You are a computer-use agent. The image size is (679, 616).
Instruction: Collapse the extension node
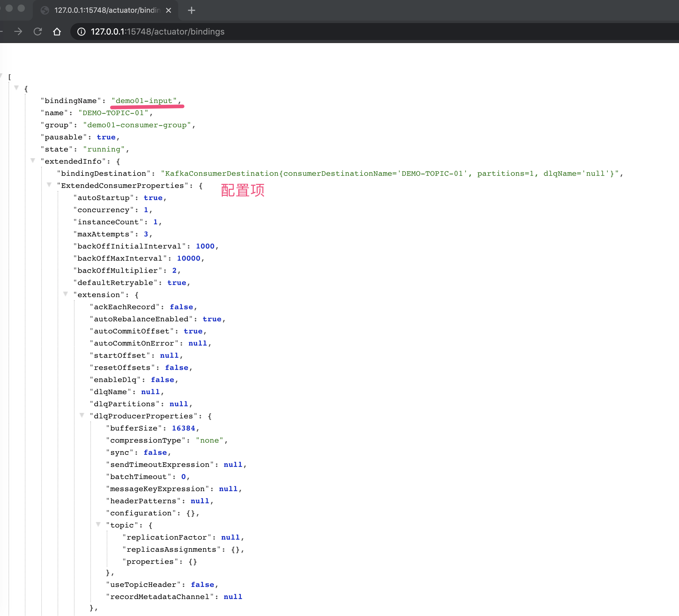(x=66, y=294)
